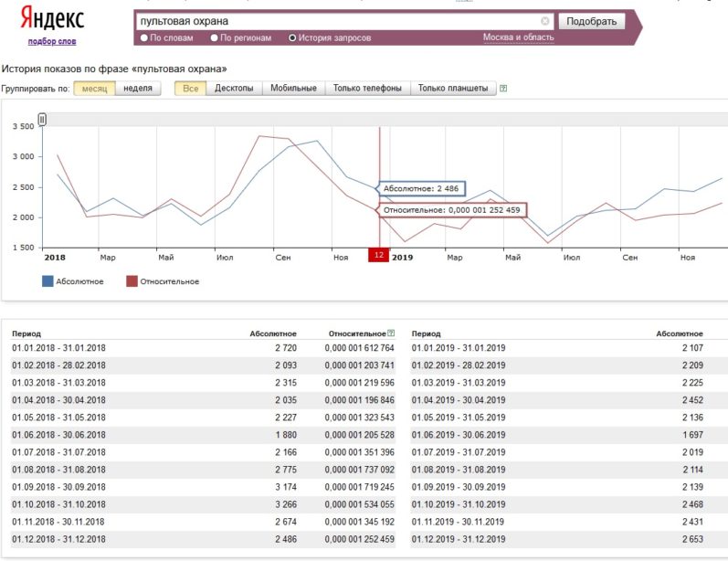Click the left table's Период column header
Image resolution: width=728 pixels, height=561 pixels.
pos(26,333)
